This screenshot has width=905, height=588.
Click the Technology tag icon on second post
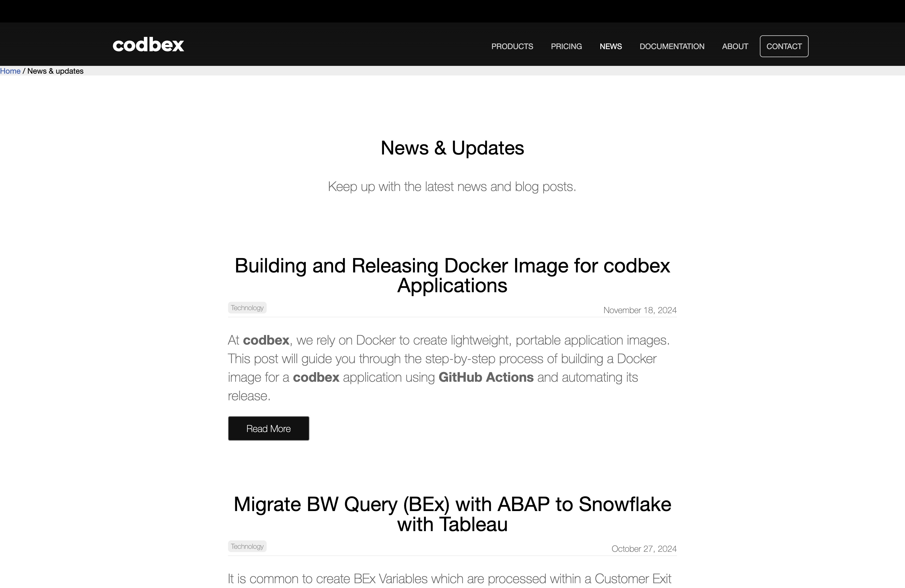point(247,546)
